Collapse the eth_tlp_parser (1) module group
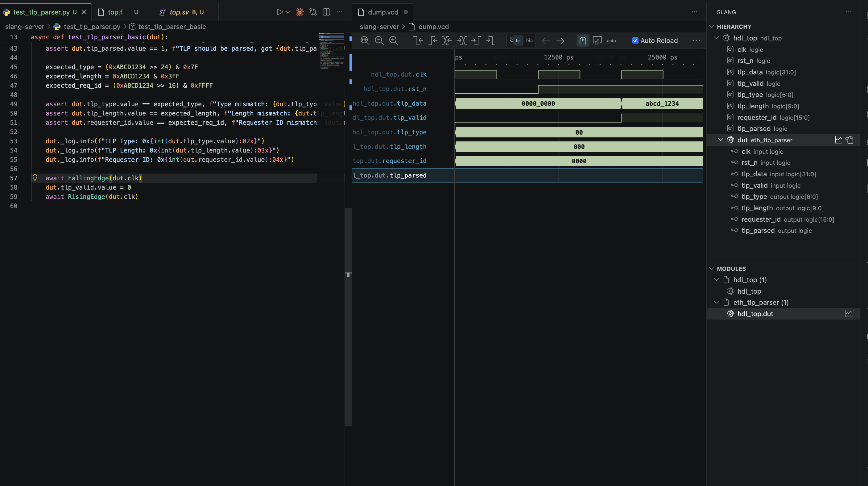868x486 pixels. pos(716,303)
